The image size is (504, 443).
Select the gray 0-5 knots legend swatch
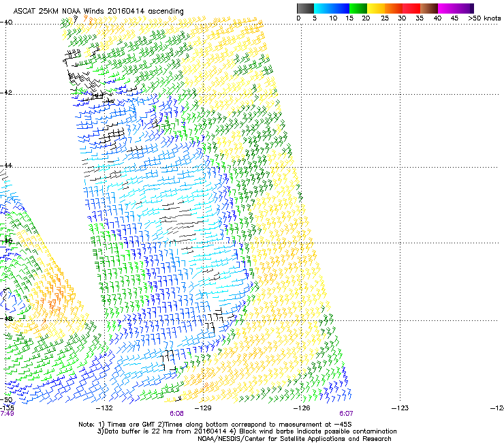tap(305, 8)
